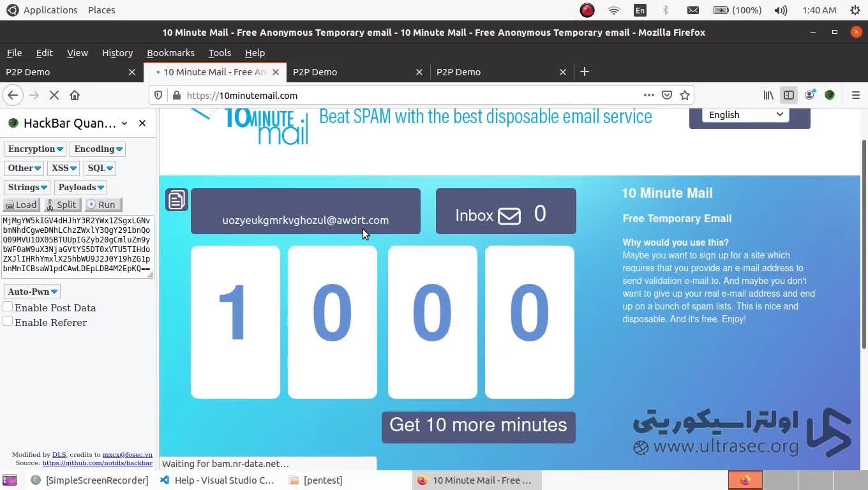The image size is (868, 490).
Task: Open the page actions three-dot menu
Action: point(649,95)
